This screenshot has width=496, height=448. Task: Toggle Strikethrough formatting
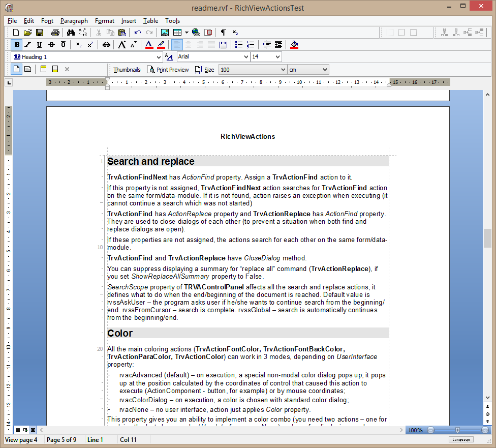(x=51, y=45)
